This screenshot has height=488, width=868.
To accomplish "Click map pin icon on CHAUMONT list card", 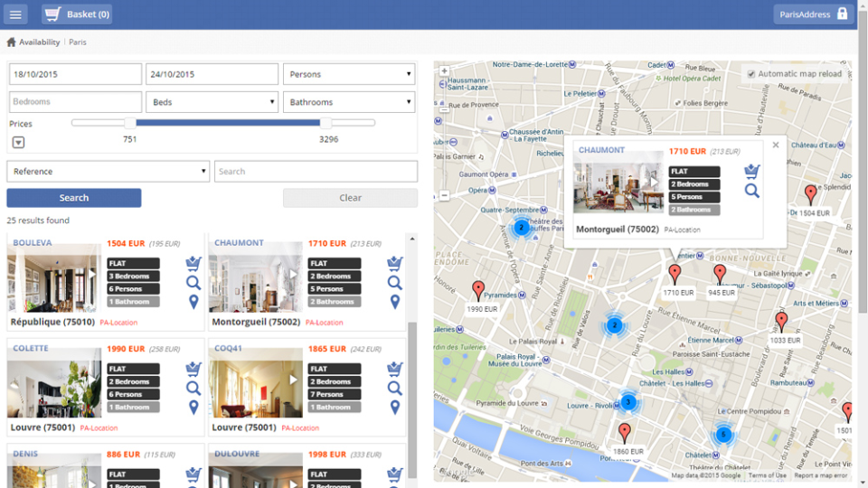I will click(395, 302).
